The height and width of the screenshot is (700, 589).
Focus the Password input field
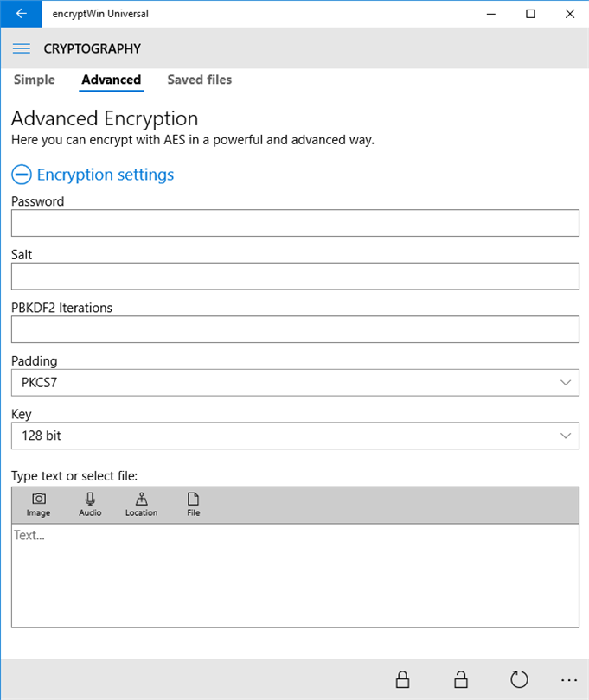pos(295,223)
